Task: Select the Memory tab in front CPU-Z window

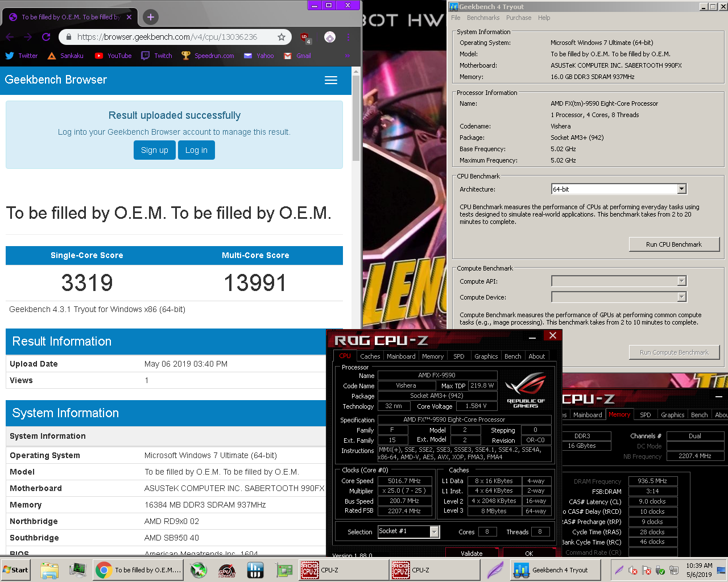Action: pos(433,356)
